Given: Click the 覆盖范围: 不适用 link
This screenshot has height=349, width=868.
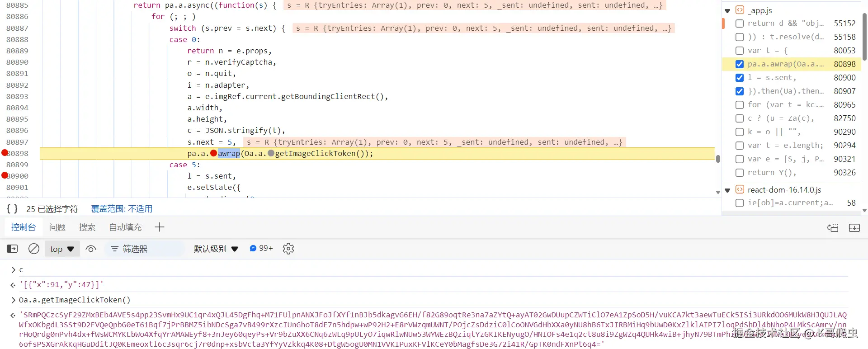Looking at the screenshot, I should (122, 209).
